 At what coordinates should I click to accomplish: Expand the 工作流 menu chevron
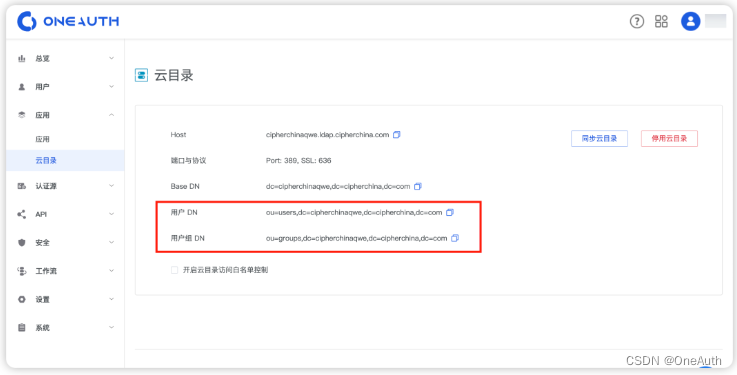coord(111,271)
